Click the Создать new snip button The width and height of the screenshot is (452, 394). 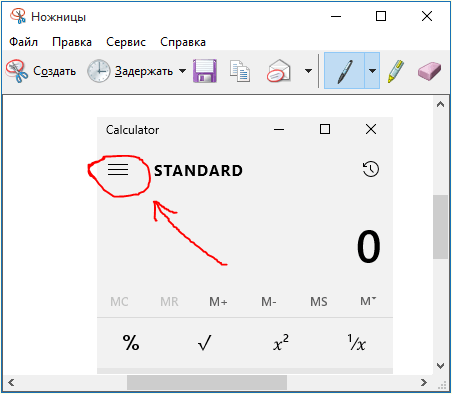(x=41, y=71)
